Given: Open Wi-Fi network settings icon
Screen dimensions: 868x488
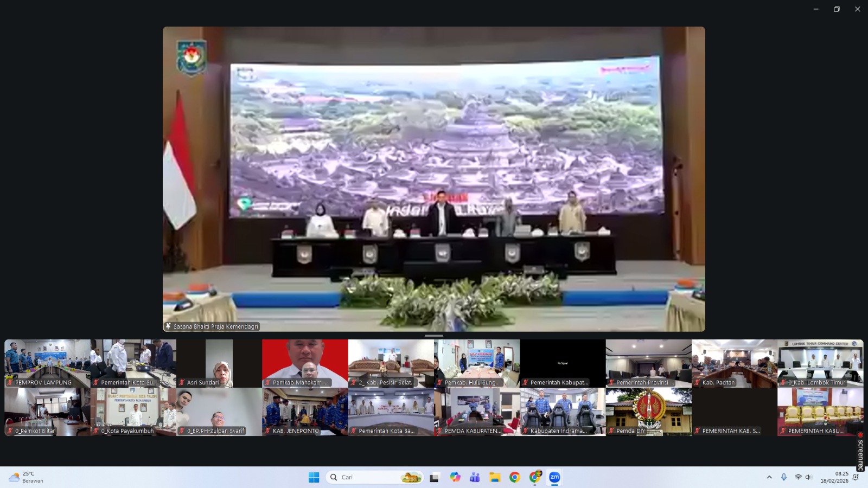Looking at the screenshot, I should pos(797,477).
